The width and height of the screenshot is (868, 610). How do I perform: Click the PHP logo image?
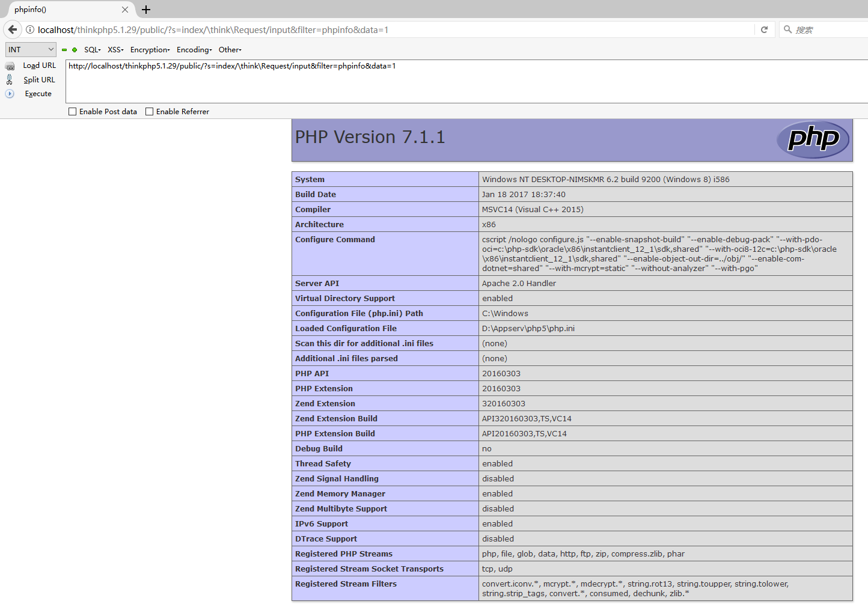813,139
